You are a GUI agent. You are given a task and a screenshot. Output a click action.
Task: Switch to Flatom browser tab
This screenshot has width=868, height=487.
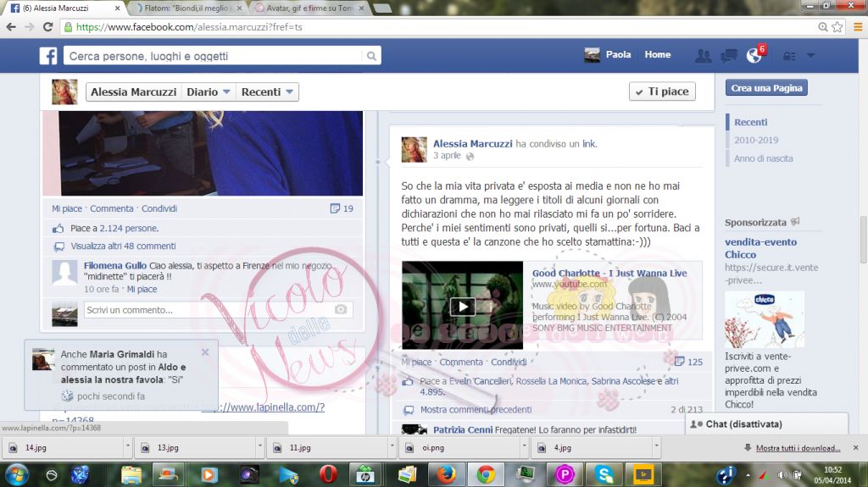coord(188,8)
